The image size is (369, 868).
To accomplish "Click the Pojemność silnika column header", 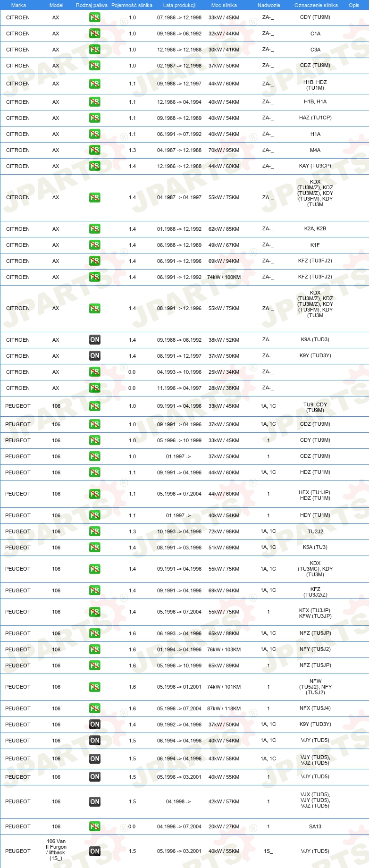I will point(132,5).
